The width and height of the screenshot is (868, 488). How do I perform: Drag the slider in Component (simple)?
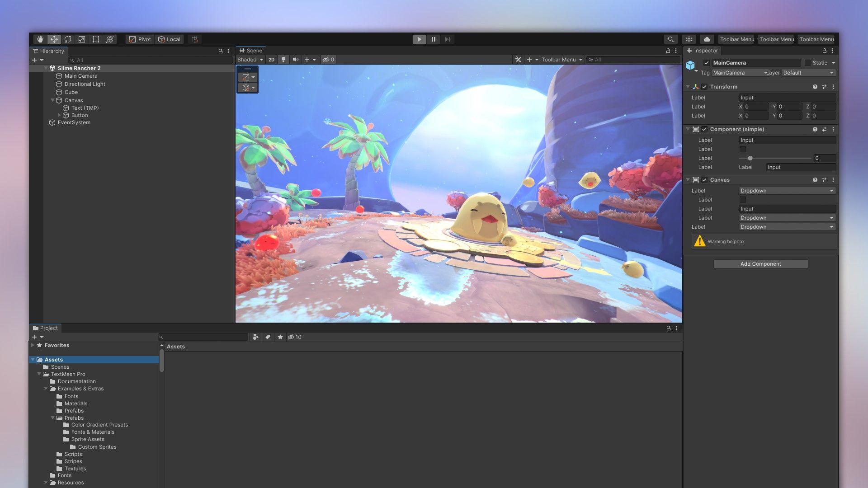pyautogui.click(x=750, y=158)
